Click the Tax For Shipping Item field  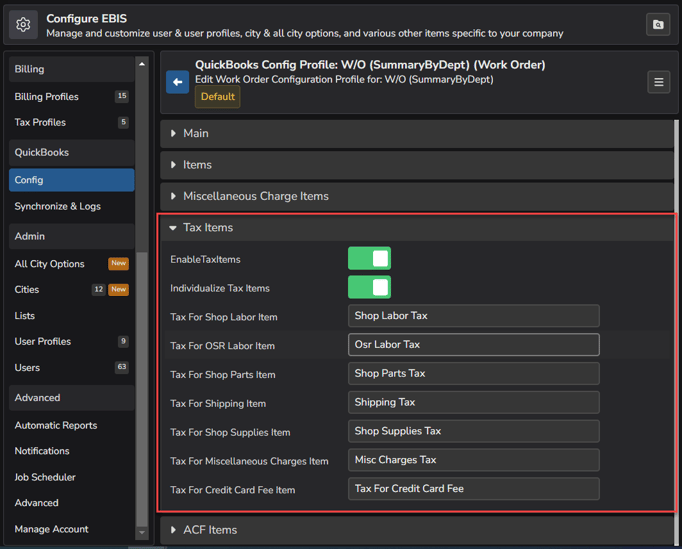coord(473,402)
